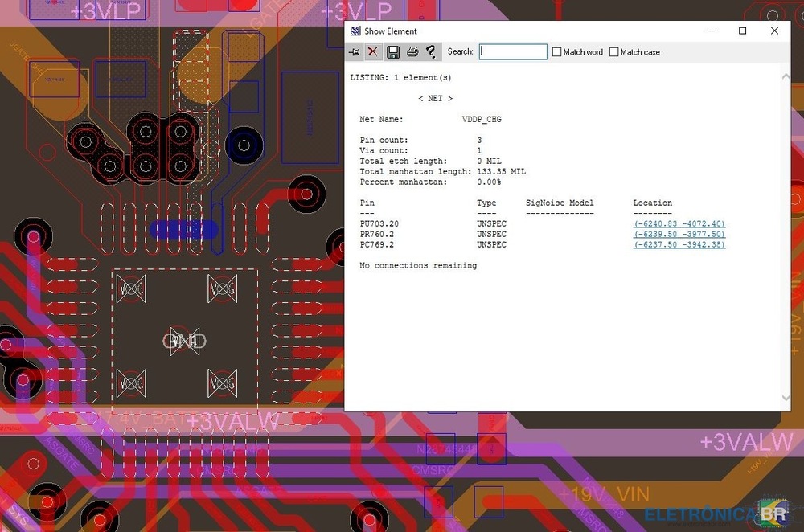The image size is (804, 532).
Task: Maximize the Show Element window
Action: click(743, 31)
